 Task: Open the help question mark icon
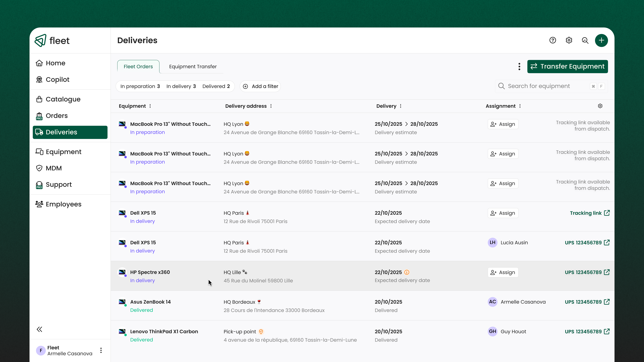(553, 40)
